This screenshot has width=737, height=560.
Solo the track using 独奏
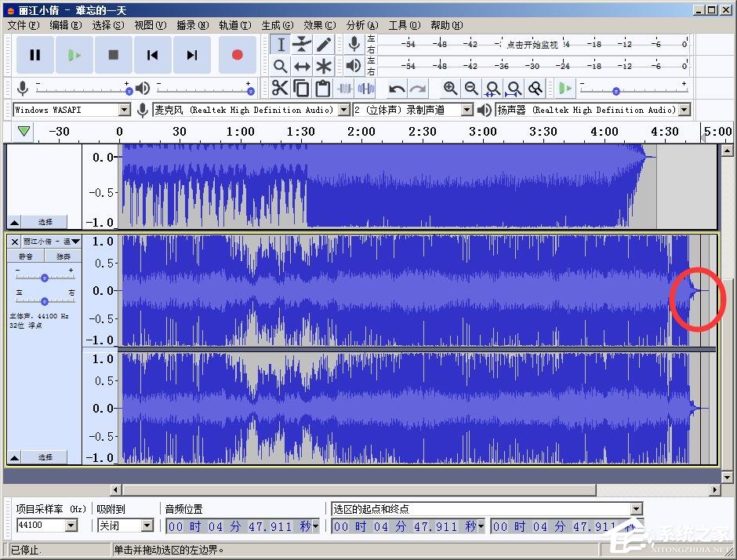[63, 256]
